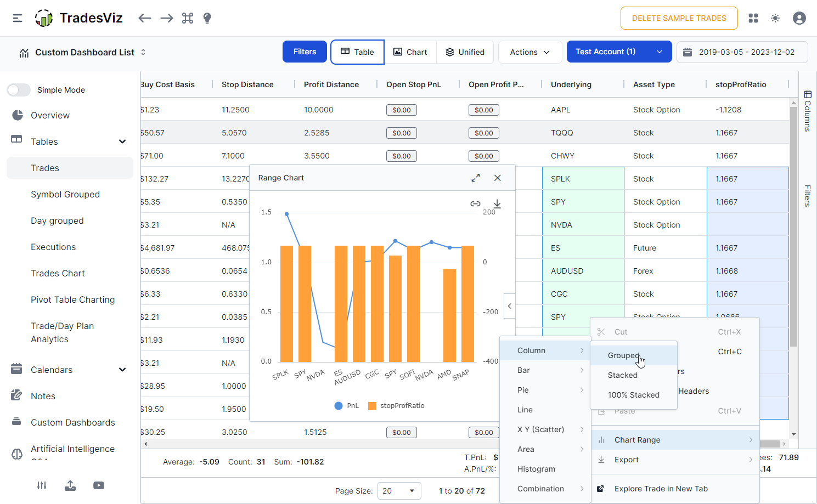Click the Filters button
The image size is (817, 504).
(305, 52)
